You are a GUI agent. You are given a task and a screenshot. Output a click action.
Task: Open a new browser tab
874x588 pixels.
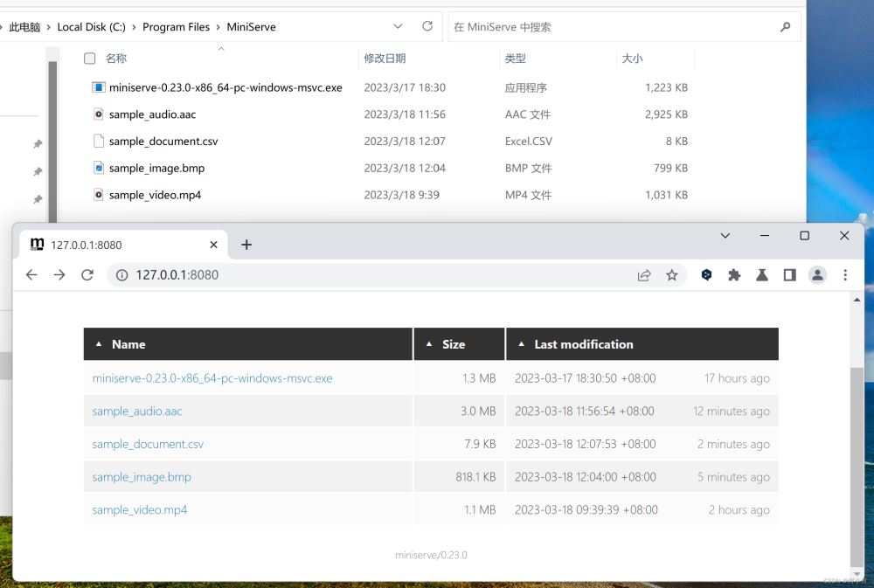pos(246,245)
